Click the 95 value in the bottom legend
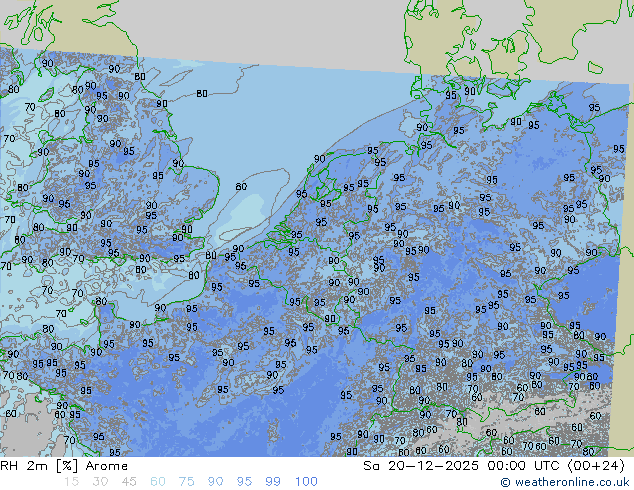This screenshot has width=634, height=490. tap(244, 482)
